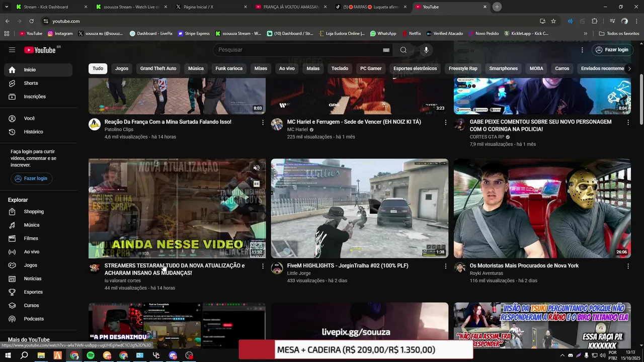
Task: Open the FiveM HIGHLIGHTS JorginTralha thumbnail
Action: tap(360, 209)
